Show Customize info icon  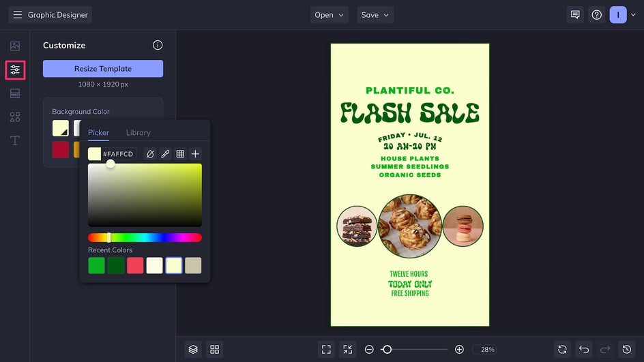tap(158, 45)
